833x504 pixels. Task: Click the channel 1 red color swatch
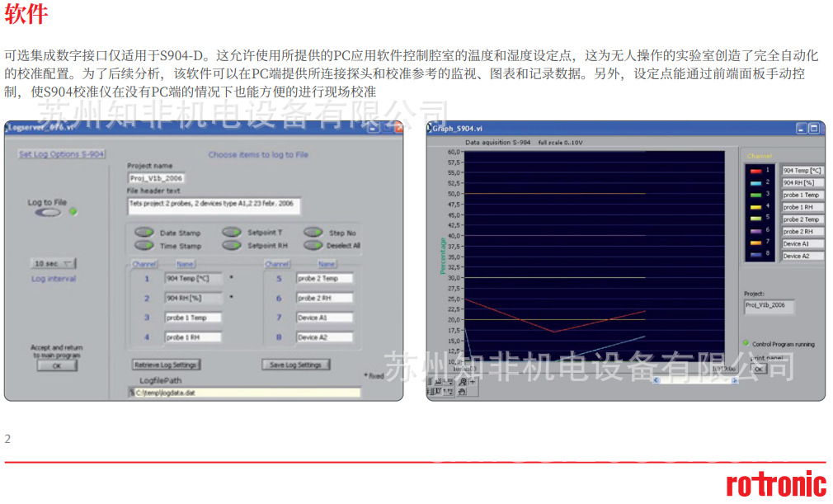(x=755, y=171)
